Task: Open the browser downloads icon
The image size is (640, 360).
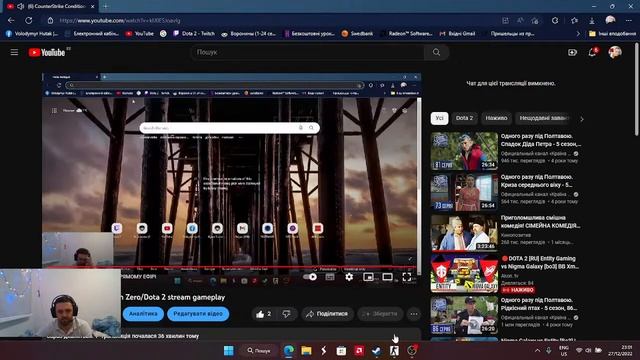Action: [592, 20]
